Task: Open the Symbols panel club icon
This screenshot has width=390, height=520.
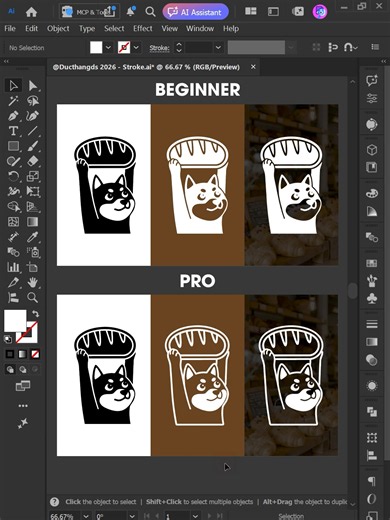Action: (372, 298)
